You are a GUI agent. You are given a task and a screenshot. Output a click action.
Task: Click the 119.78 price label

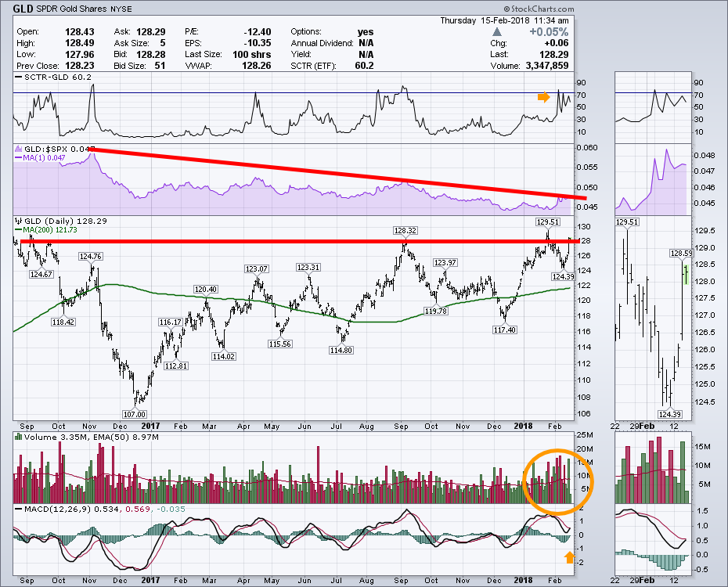point(436,311)
